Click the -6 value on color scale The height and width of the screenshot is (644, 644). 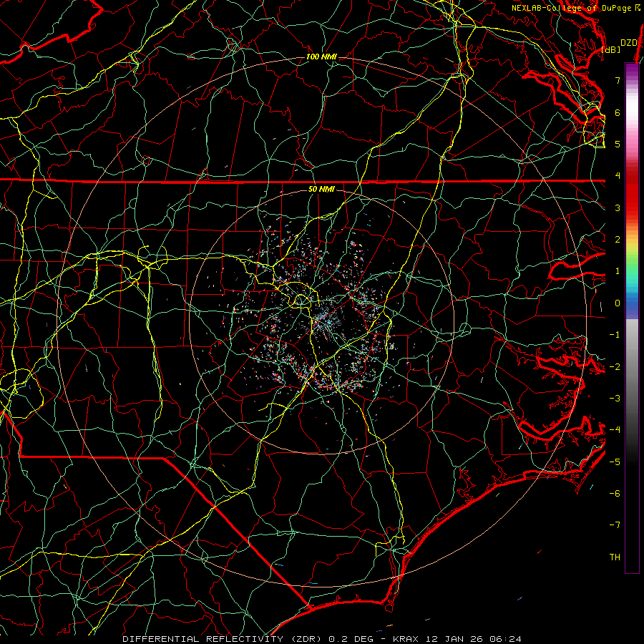tap(615, 494)
